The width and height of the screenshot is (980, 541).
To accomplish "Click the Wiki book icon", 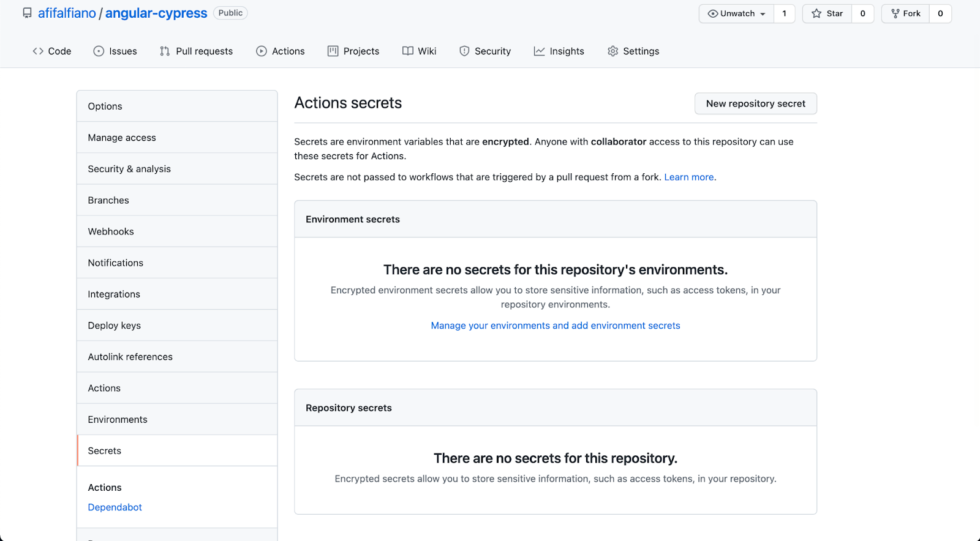I will click(x=408, y=51).
